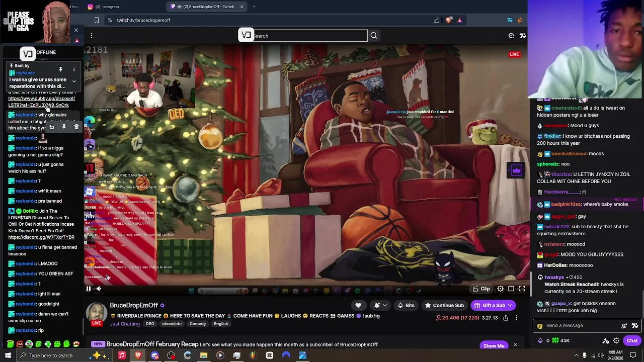Viewport: 644px width, 362px height.
Task: Follow heart button under the stream
Action: [358, 305]
